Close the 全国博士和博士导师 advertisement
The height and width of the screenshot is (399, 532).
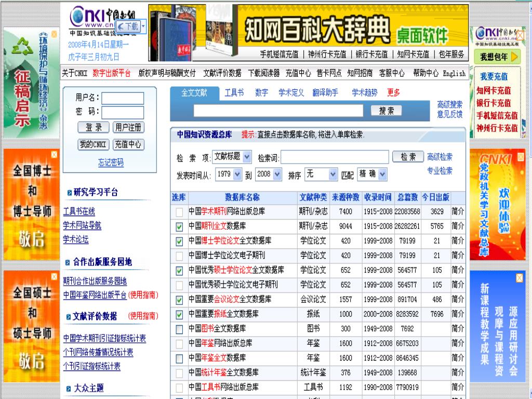coord(54,155)
